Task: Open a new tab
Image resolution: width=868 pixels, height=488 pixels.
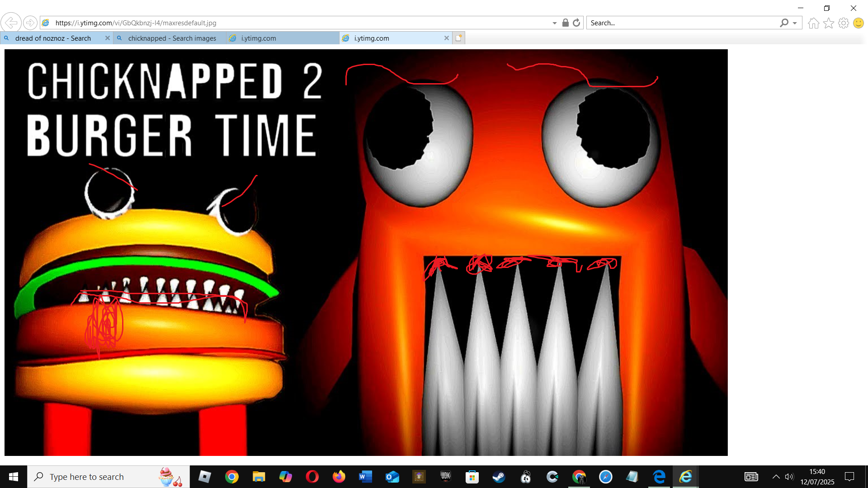Action: [458, 38]
